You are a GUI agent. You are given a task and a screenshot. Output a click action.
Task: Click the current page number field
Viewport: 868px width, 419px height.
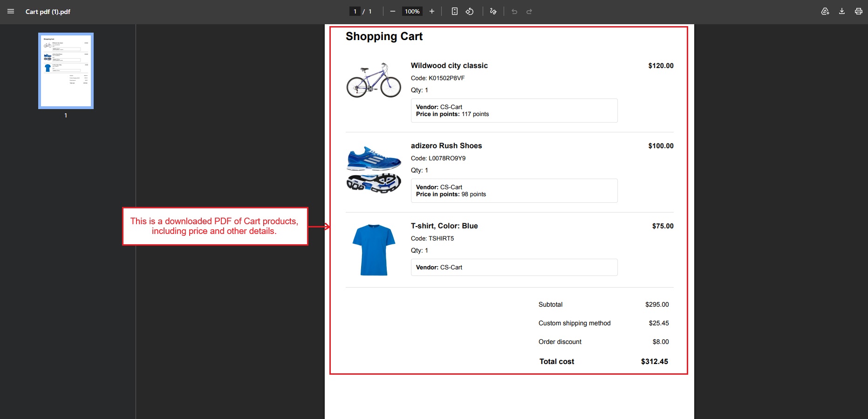(355, 12)
